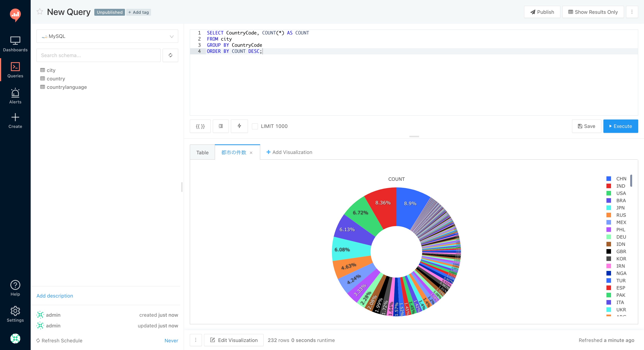644x350 pixels.
Task: Toggle RUS legend entry
Action: click(617, 215)
